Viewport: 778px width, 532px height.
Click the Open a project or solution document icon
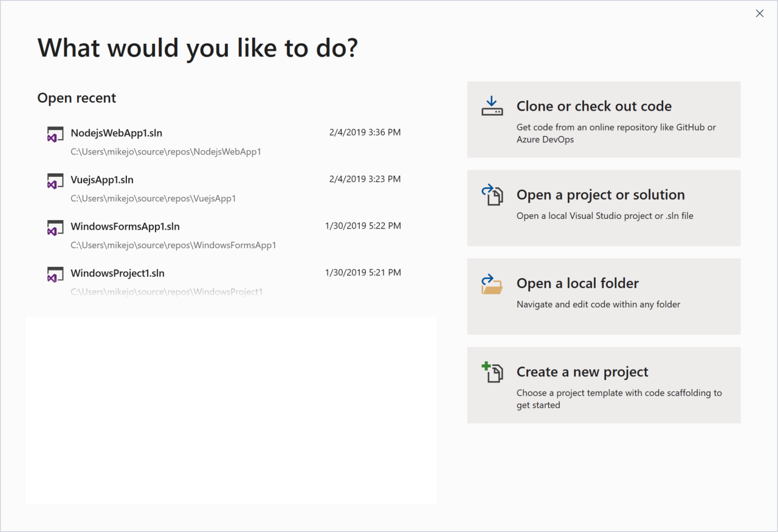coord(492,195)
